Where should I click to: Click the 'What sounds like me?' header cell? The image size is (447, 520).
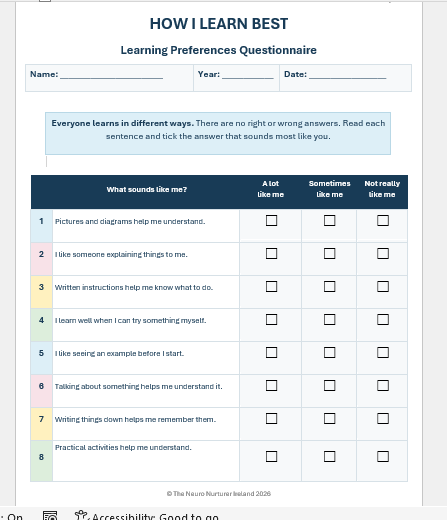click(x=147, y=189)
